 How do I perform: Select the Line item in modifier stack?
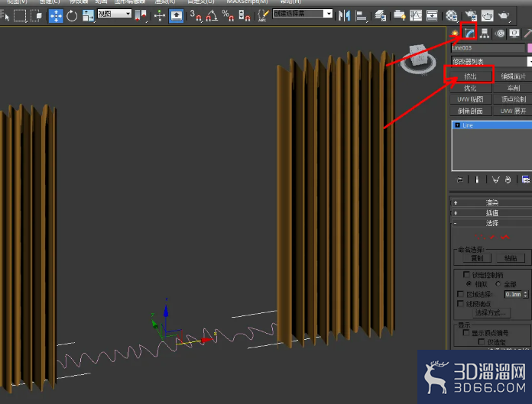492,125
